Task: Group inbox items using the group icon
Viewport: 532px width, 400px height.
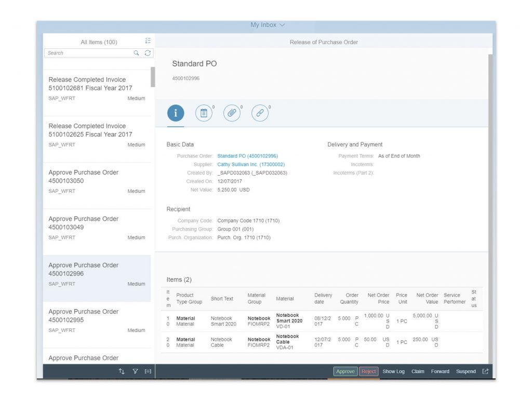Action: [x=148, y=371]
